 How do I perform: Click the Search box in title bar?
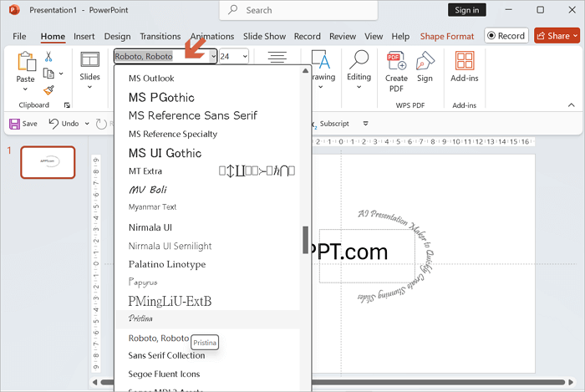tap(298, 10)
